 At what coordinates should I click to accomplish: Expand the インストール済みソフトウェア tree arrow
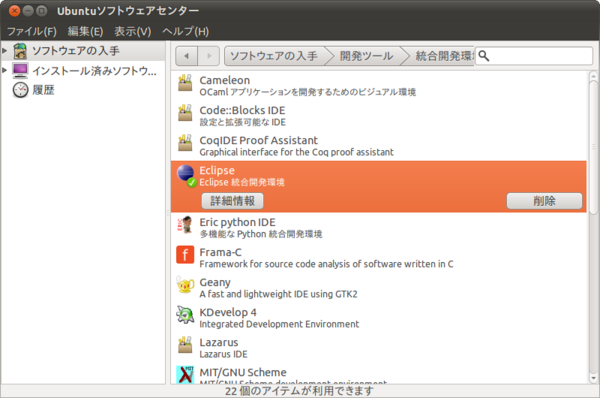click(x=5, y=70)
